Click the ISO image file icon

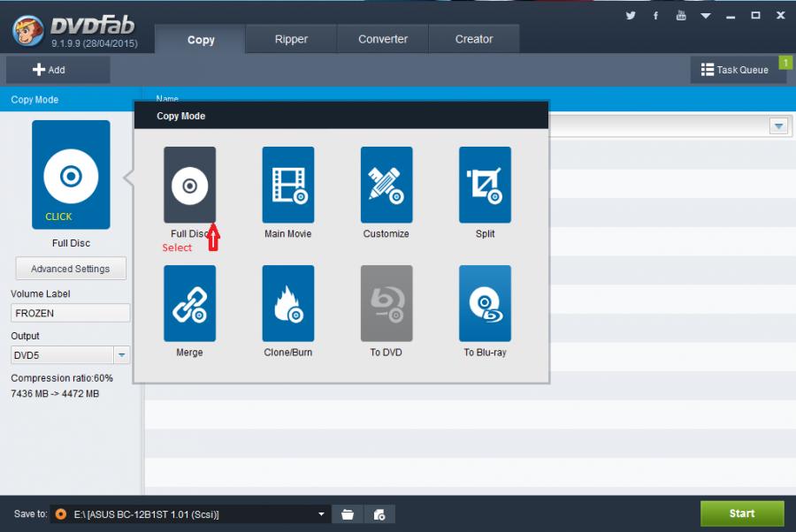tap(379, 514)
